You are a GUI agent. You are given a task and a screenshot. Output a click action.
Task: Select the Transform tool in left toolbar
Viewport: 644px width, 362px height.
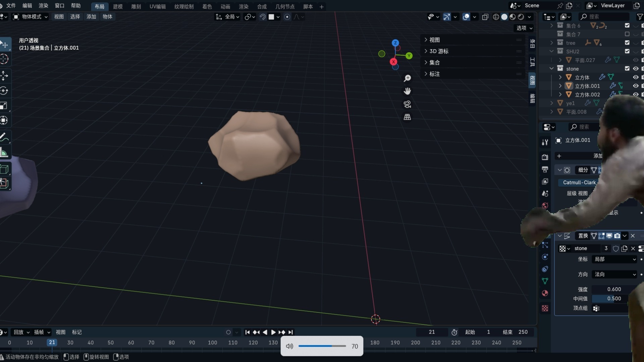pos(4,120)
